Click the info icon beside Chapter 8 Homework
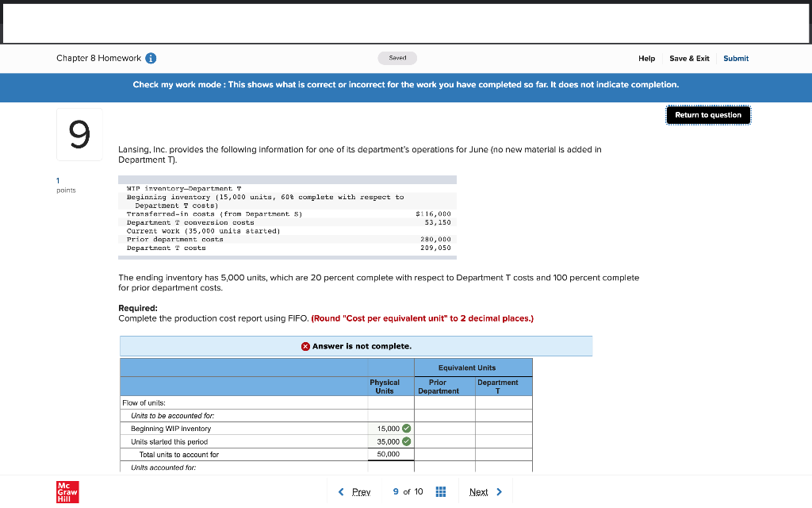The height and width of the screenshot is (508, 812). pos(151,58)
